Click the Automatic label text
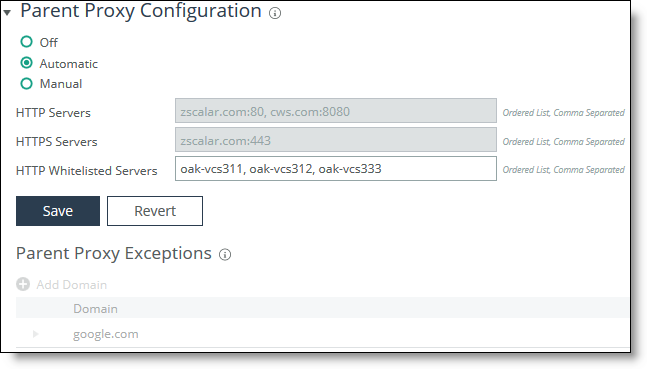 68,64
